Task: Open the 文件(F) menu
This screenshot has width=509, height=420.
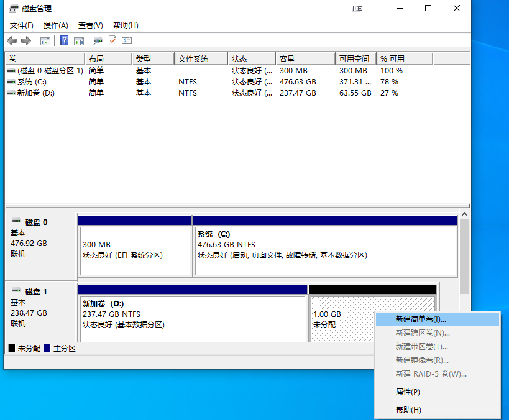Action: [x=21, y=25]
